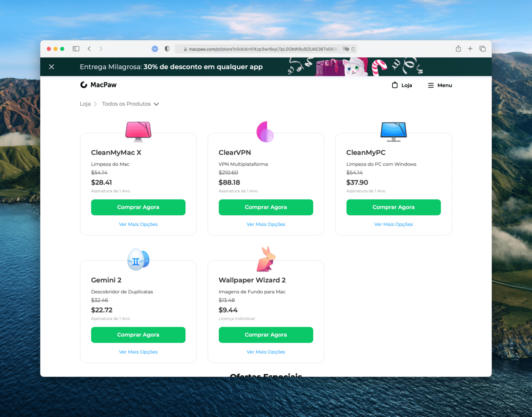Open the Loja shopping bag icon

point(395,85)
